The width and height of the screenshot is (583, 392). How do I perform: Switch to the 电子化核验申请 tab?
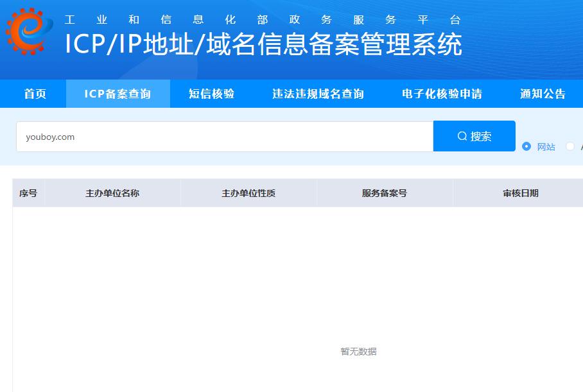(442, 94)
